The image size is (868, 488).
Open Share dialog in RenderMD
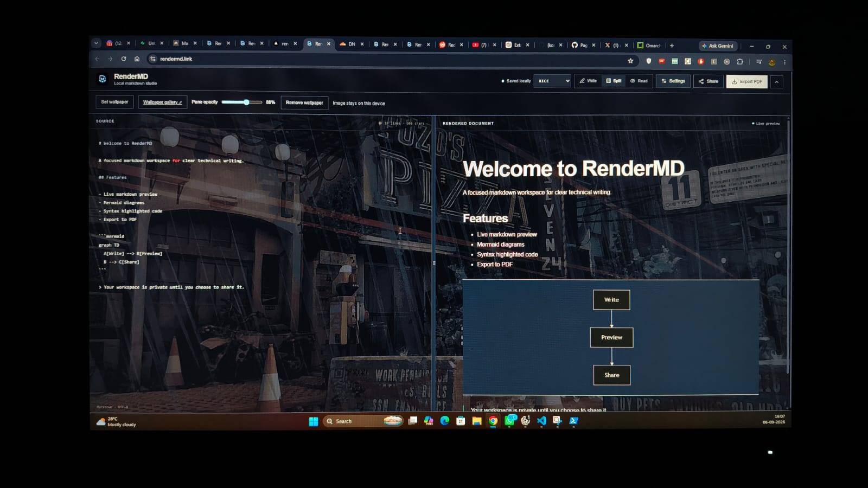pyautogui.click(x=709, y=81)
